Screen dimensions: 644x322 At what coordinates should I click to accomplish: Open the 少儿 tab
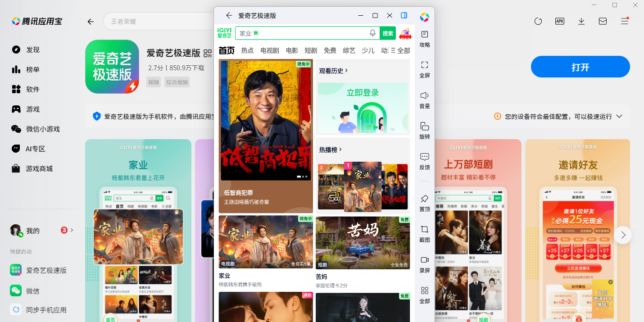point(368,50)
